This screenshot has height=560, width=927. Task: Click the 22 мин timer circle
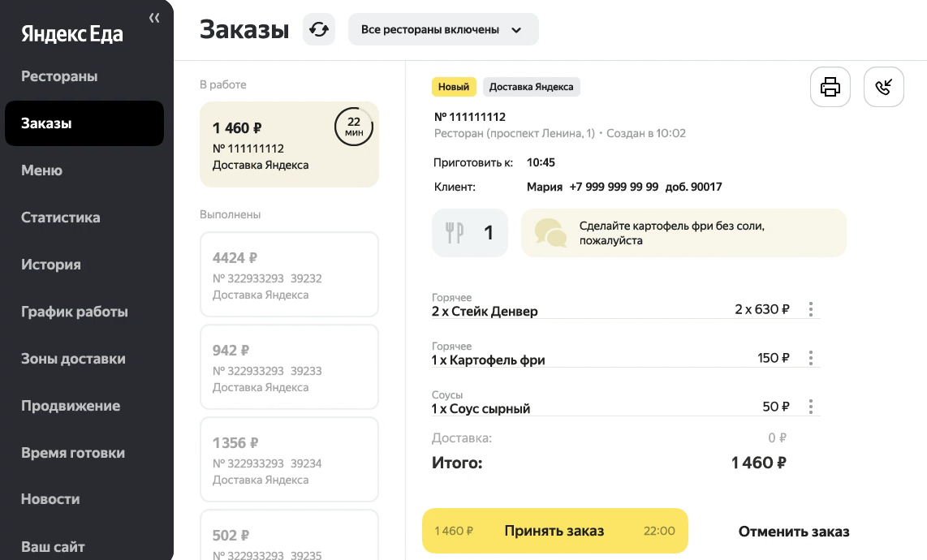pos(354,127)
